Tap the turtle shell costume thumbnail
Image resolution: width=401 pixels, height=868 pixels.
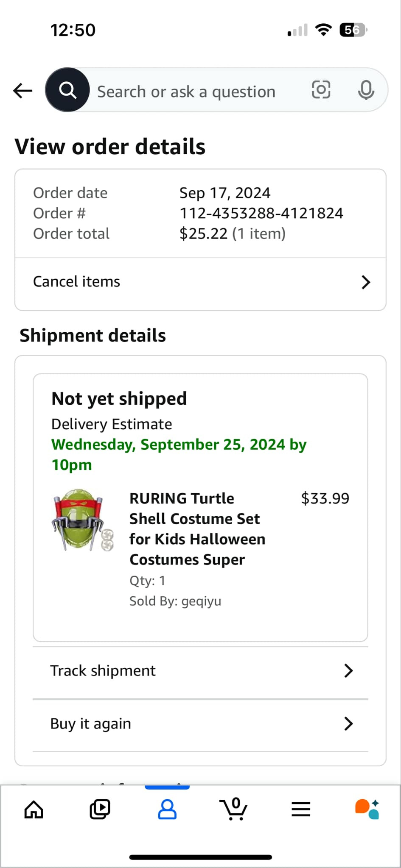[82, 520]
